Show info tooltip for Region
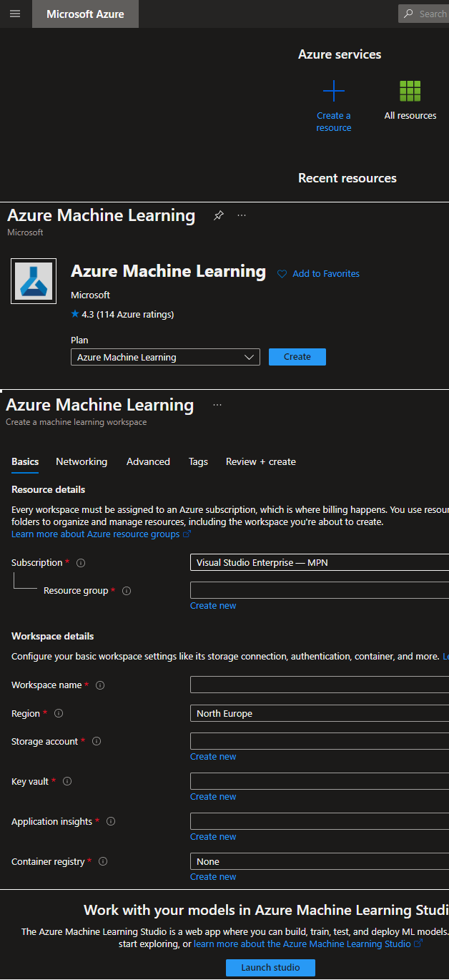 click(59, 713)
